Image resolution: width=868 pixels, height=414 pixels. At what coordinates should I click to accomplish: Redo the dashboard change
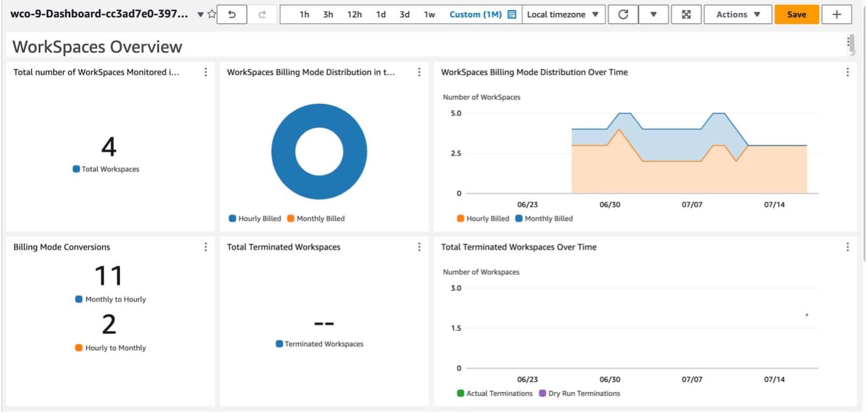click(262, 15)
